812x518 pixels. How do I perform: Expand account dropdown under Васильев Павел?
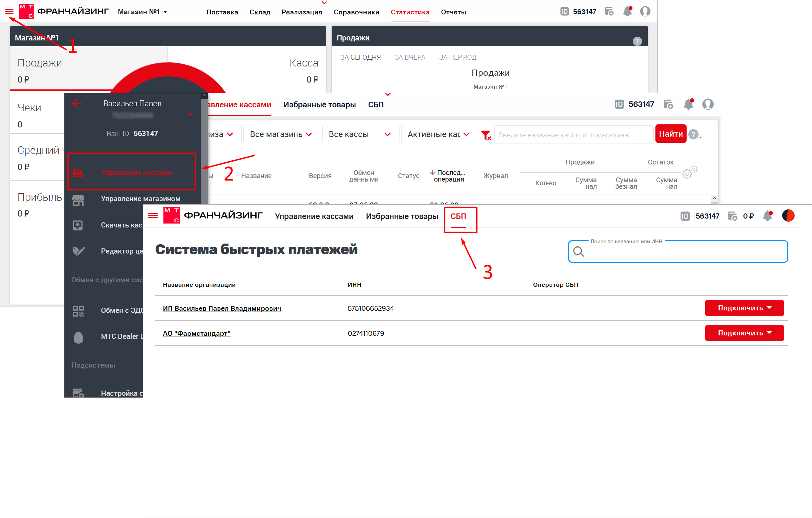[190, 115]
